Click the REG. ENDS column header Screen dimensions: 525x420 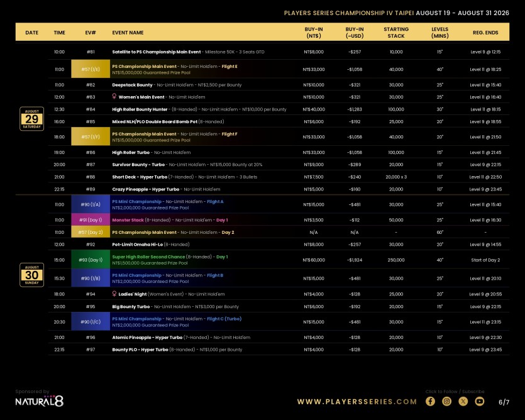click(x=485, y=33)
